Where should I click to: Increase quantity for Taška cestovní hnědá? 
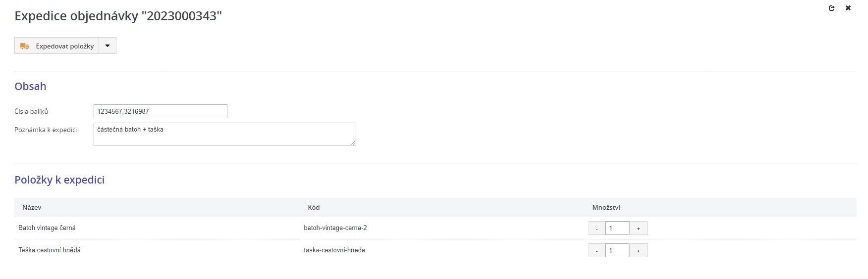click(638, 251)
